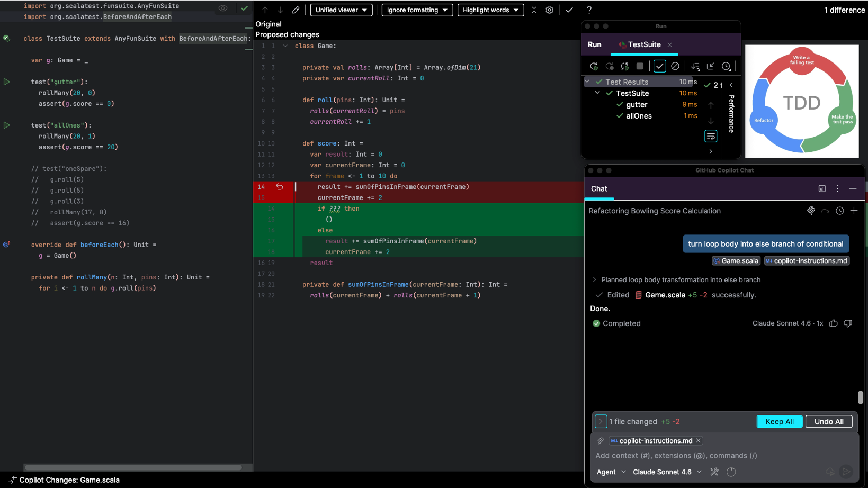Open Configure Tools wrench icon in chat
This screenshot has height=488, width=868.
[714, 472]
